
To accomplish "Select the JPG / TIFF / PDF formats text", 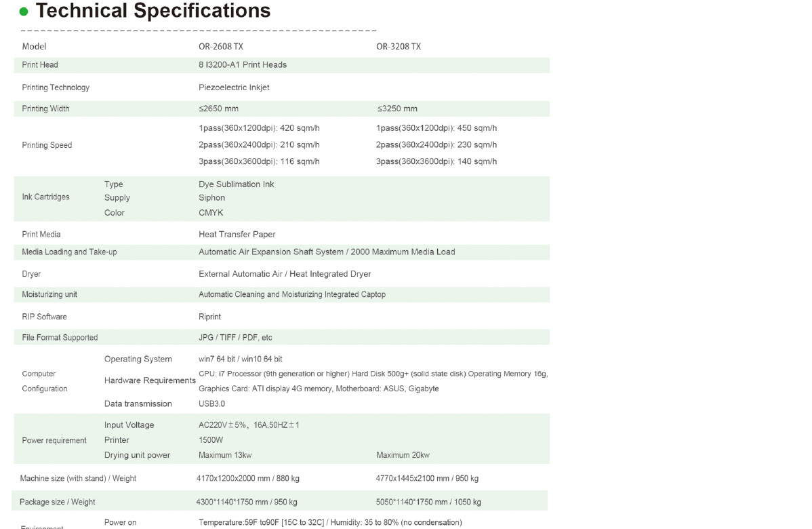I will (x=235, y=337).
